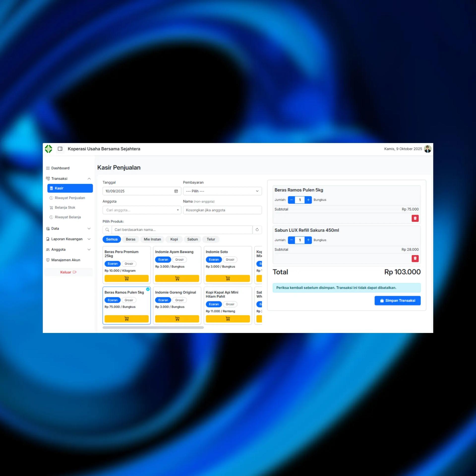Viewport: 476px width, 476px height.
Task: Increase Beras Ramos Pulen quantity with plus
Action: (308, 200)
